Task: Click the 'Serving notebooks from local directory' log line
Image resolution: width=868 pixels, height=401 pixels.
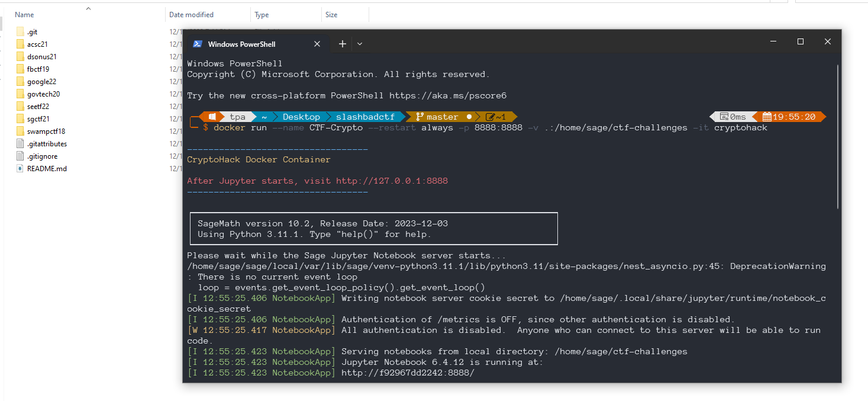Action: click(x=437, y=352)
